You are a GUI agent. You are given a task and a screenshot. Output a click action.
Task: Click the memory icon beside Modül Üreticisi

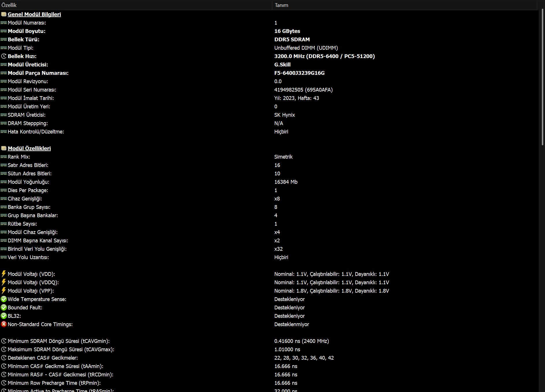pyautogui.click(x=4, y=64)
